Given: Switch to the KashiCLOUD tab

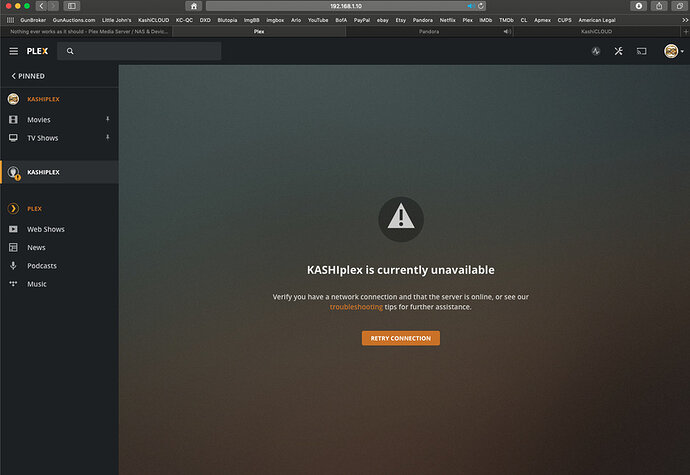Looking at the screenshot, I should pos(597,31).
